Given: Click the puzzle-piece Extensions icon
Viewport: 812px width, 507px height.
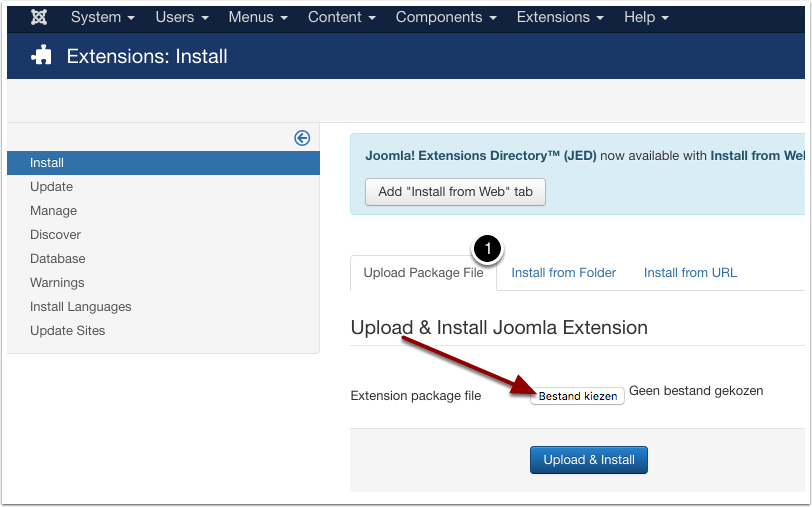Looking at the screenshot, I should (x=41, y=55).
